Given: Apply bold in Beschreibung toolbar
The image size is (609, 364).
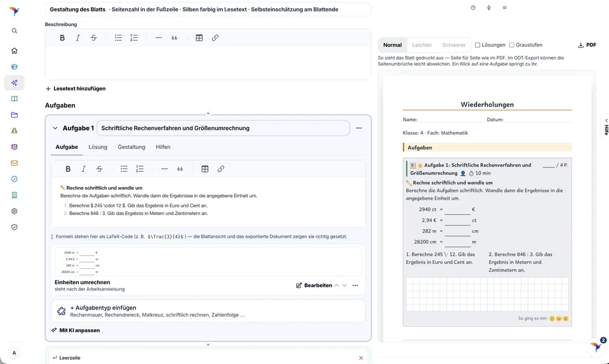Looking at the screenshot, I should (62, 37).
